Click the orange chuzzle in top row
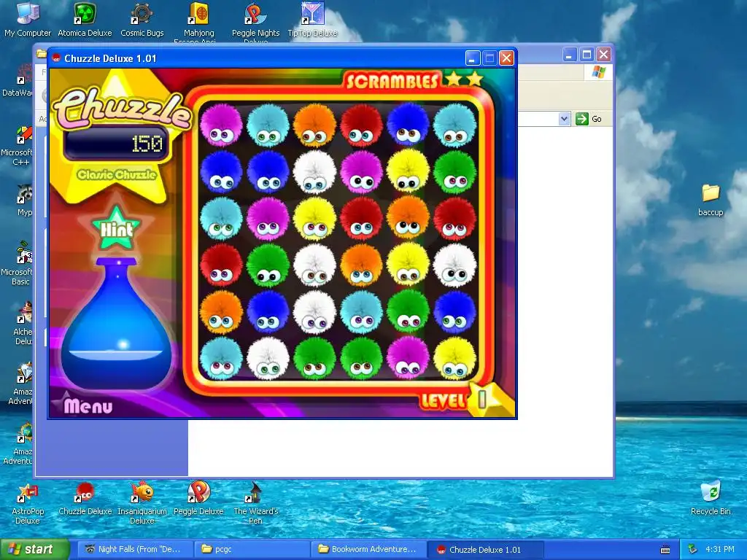747x560 pixels. (314, 125)
